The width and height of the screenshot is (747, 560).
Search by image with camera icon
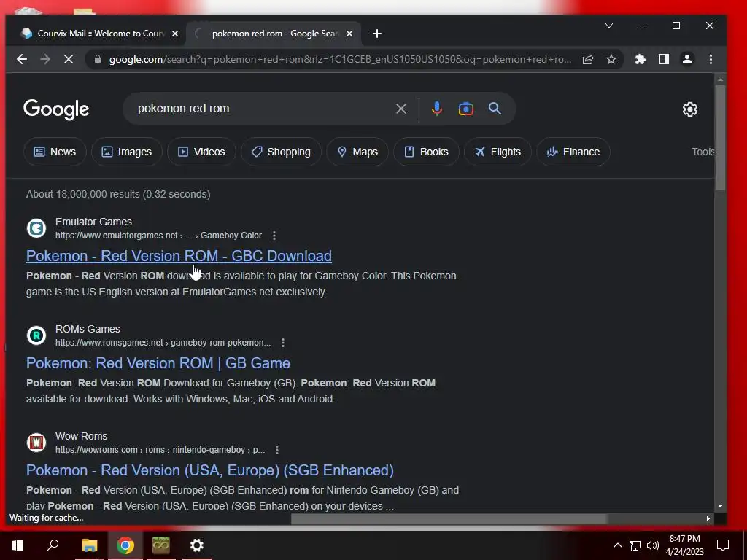[x=466, y=109]
